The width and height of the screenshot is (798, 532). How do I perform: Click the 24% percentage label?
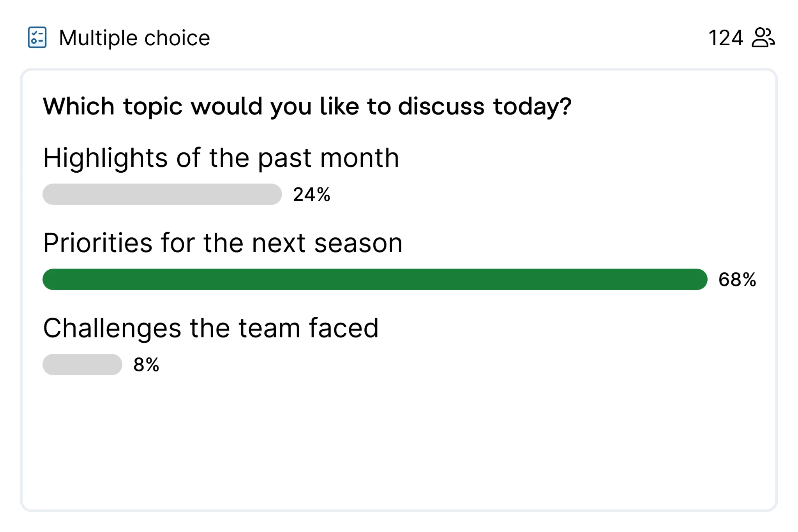coord(312,194)
